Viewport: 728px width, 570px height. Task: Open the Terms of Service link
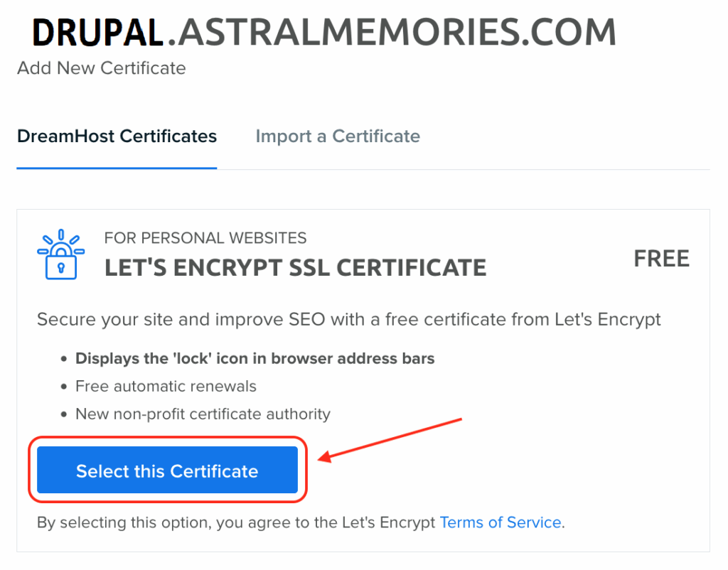[500, 522]
